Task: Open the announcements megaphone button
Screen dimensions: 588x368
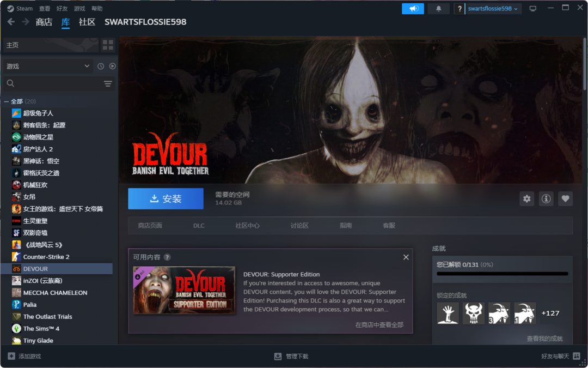Action: tap(413, 9)
